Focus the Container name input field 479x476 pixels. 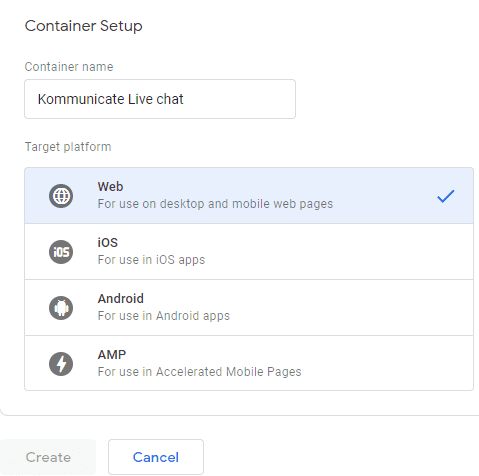tap(160, 99)
